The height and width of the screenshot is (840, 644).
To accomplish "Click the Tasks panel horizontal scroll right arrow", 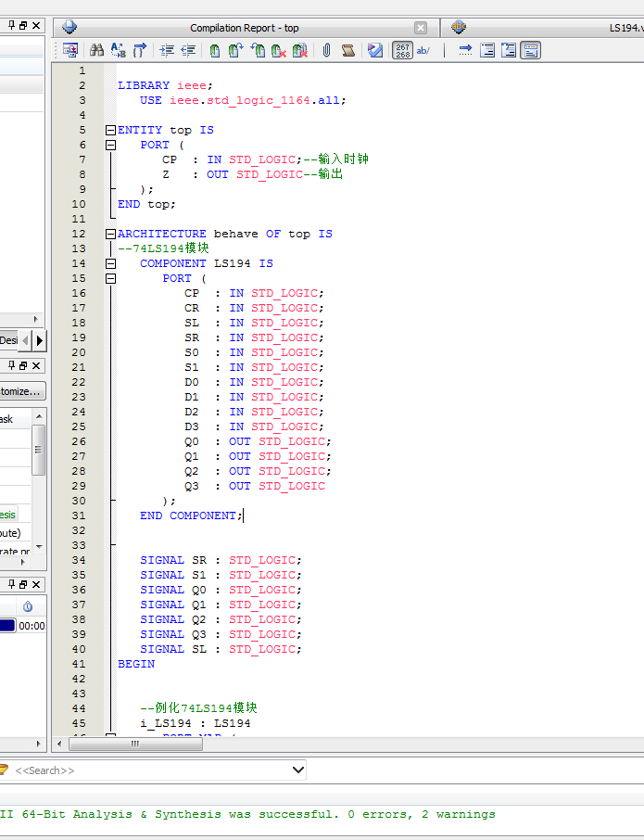I will click(x=22, y=562).
